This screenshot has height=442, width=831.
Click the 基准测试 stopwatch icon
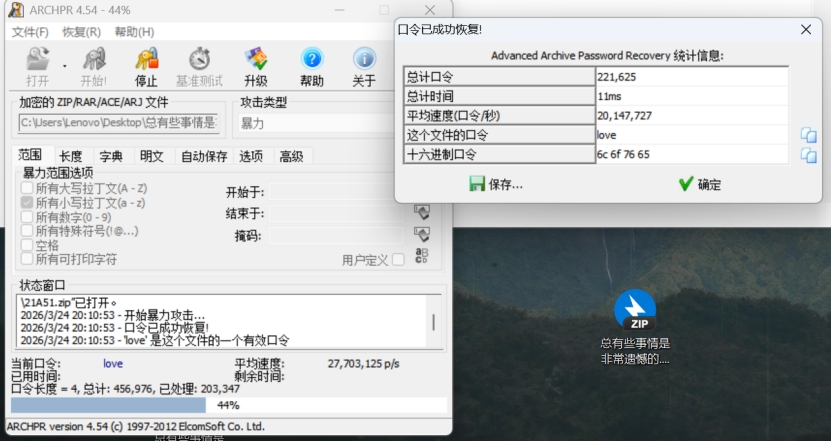pyautogui.click(x=200, y=59)
